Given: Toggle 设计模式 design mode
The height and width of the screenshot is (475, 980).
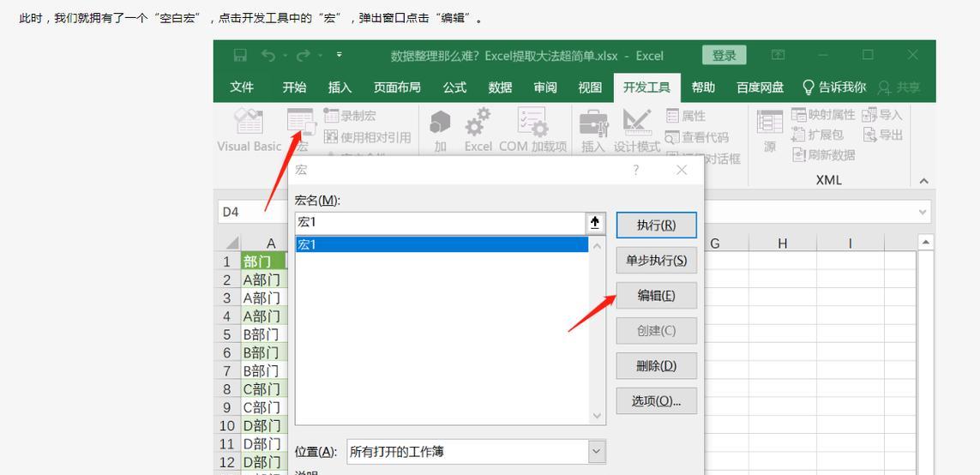Looking at the screenshot, I should point(637,130).
